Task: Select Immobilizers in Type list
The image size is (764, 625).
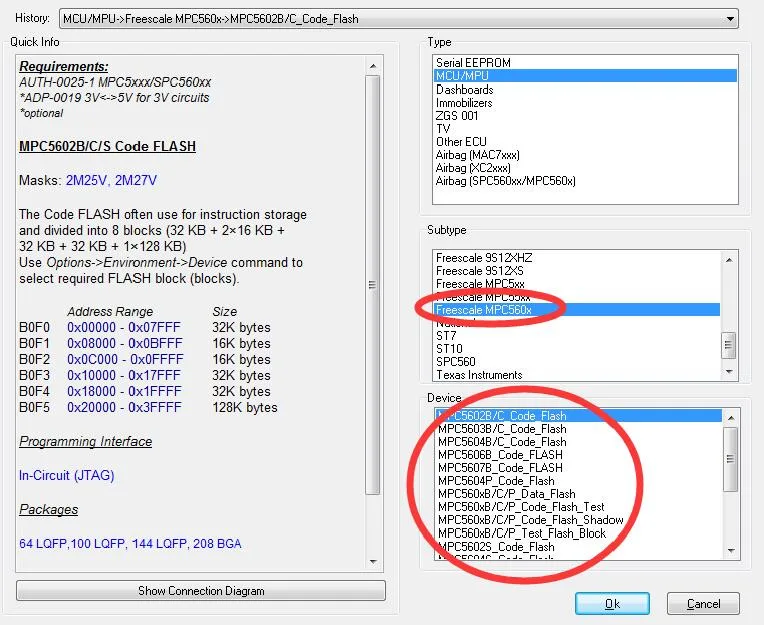Action: click(585, 103)
